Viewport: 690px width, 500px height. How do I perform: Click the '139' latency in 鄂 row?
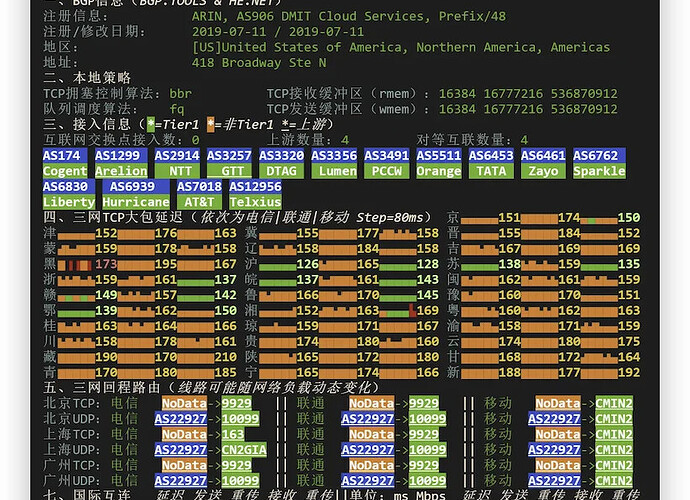[106, 310]
